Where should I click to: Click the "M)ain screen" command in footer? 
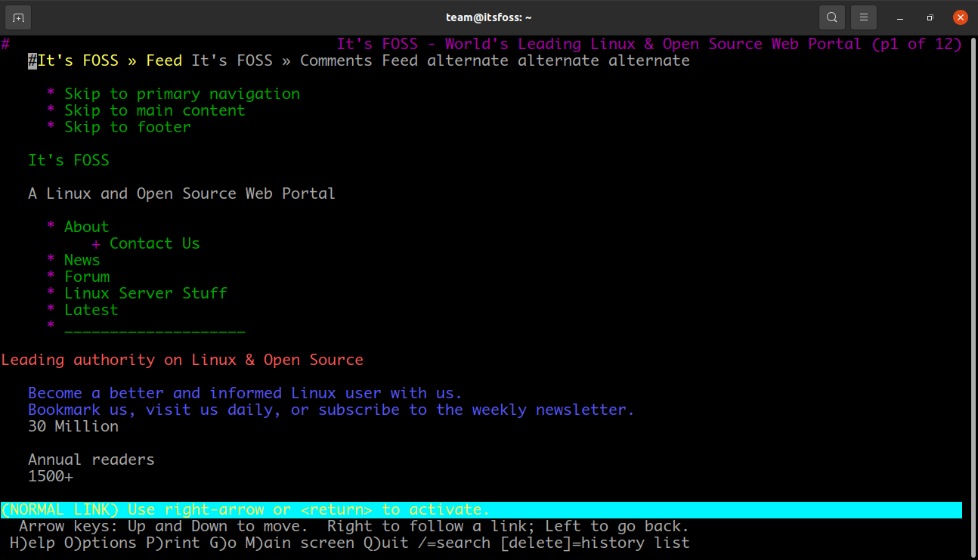[x=300, y=543]
